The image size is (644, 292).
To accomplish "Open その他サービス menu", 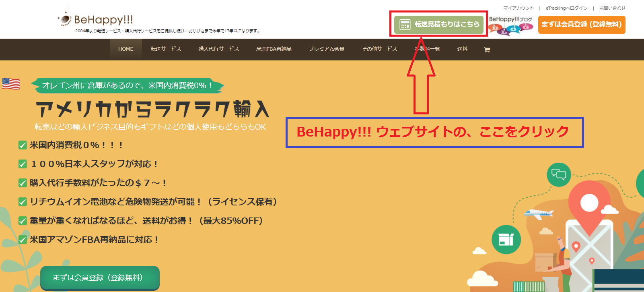I will coord(379,49).
